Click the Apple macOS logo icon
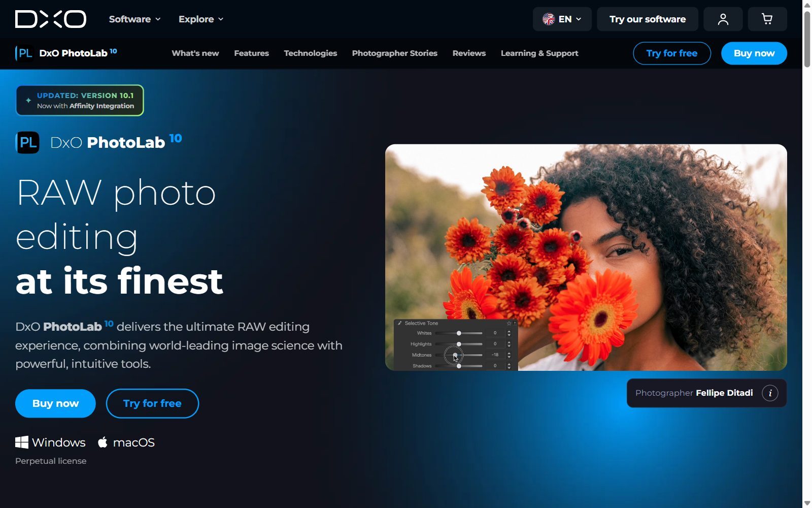 [x=103, y=442]
